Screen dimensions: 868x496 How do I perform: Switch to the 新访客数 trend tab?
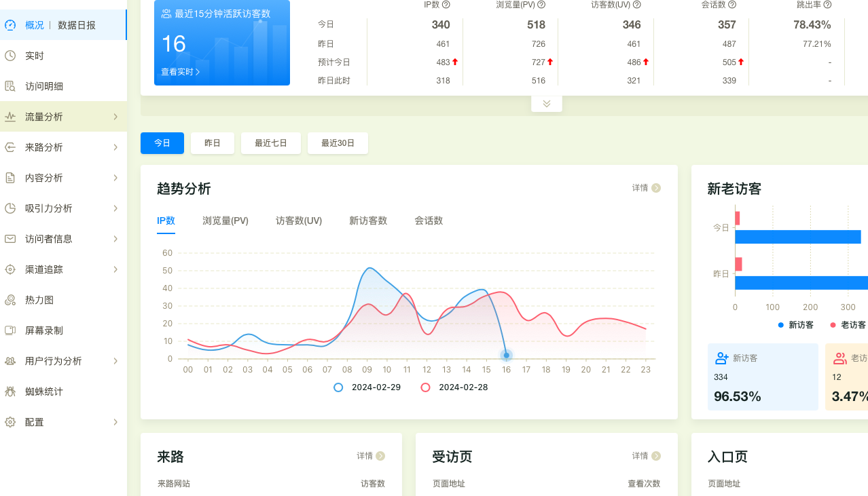click(x=368, y=221)
